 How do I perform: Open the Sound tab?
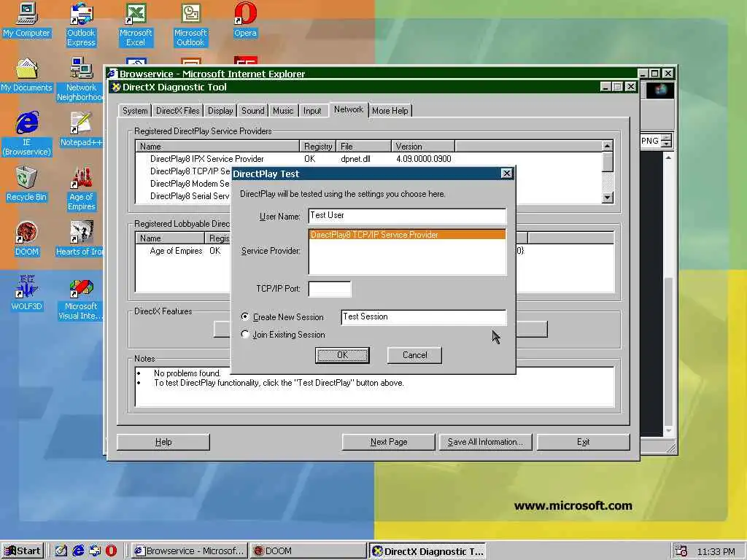[252, 111]
